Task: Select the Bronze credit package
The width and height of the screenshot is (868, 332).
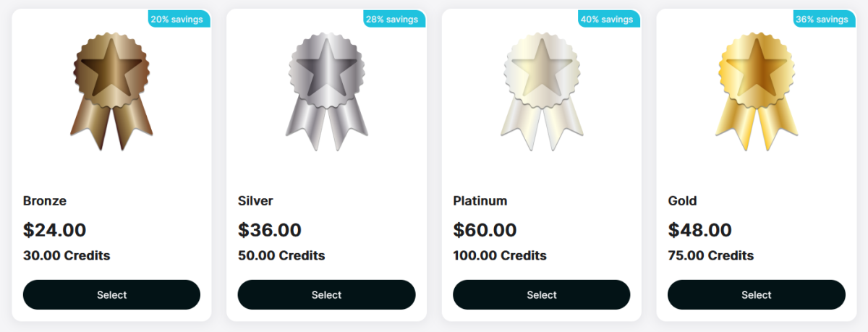Action: click(111, 294)
